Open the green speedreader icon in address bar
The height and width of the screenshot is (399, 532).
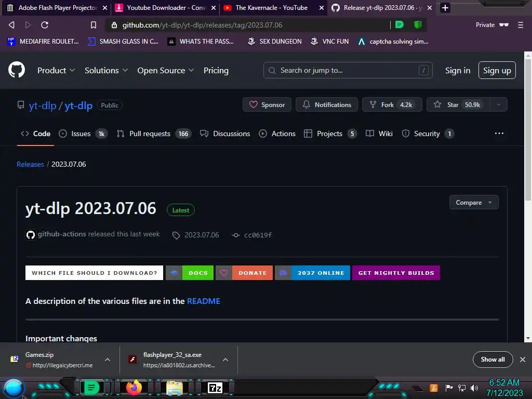[x=400, y=24]
